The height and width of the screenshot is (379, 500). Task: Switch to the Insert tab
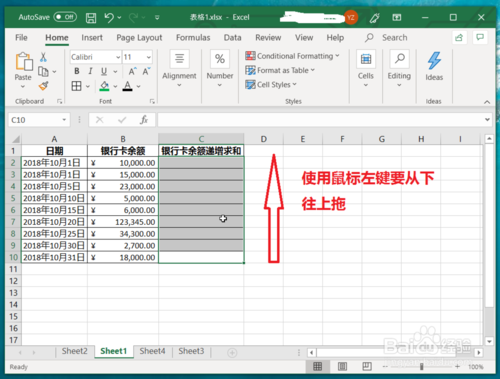[x=92, y=38]
